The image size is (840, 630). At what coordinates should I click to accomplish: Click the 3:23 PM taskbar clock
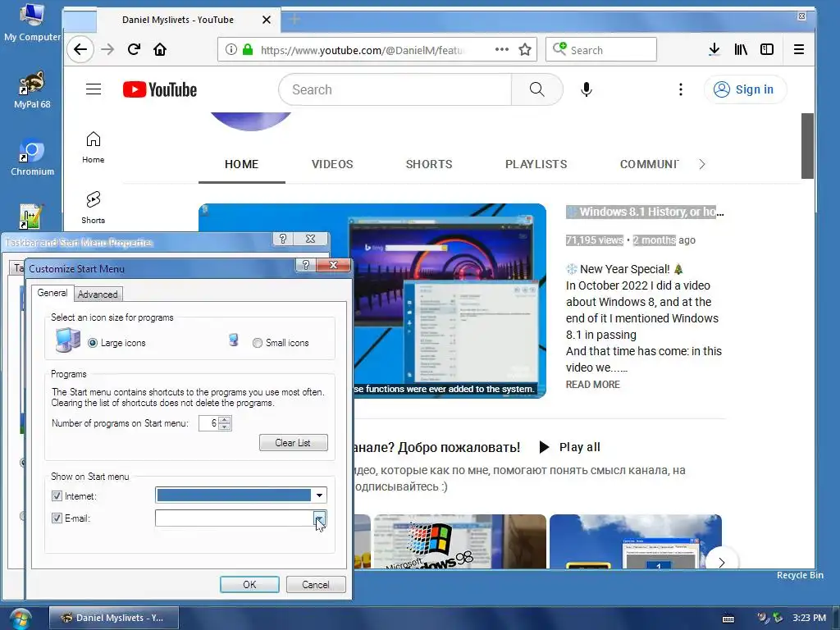point(810,618)
